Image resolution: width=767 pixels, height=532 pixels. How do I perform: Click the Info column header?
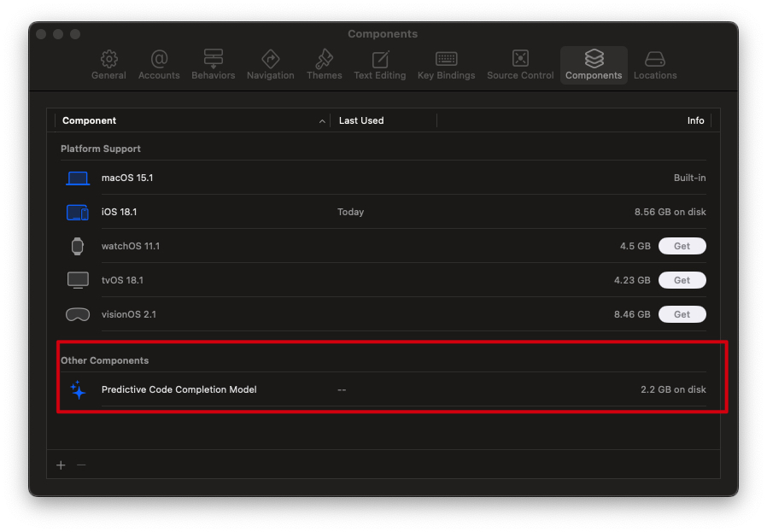click(x=695, y=120)
